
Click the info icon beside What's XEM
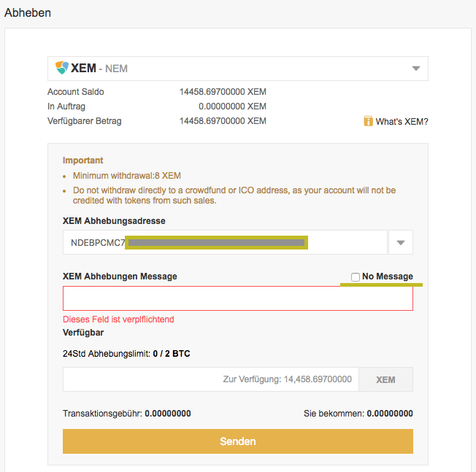368,121
